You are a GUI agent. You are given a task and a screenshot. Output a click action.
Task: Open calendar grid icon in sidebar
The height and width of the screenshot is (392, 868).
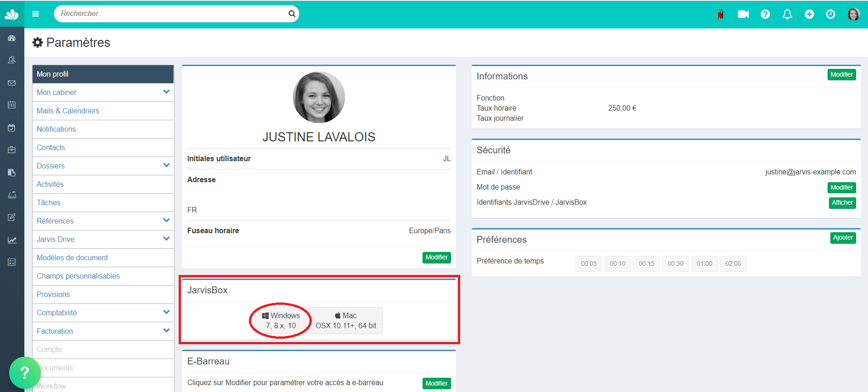coord(12,105)
